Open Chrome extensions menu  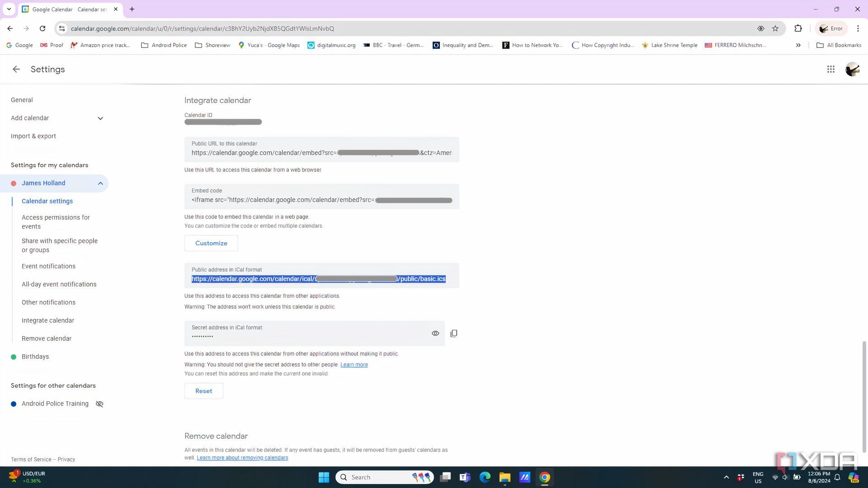click(798, 28)
